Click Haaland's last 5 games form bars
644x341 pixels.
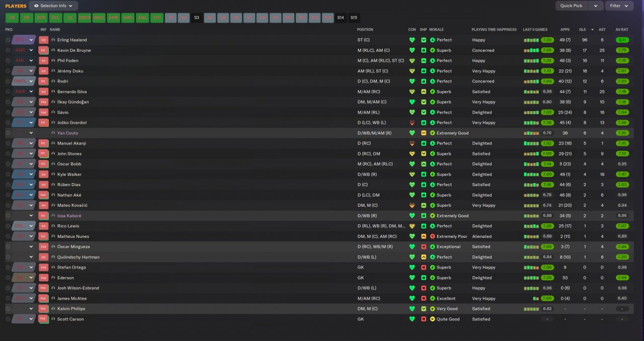tap(531, 40)
